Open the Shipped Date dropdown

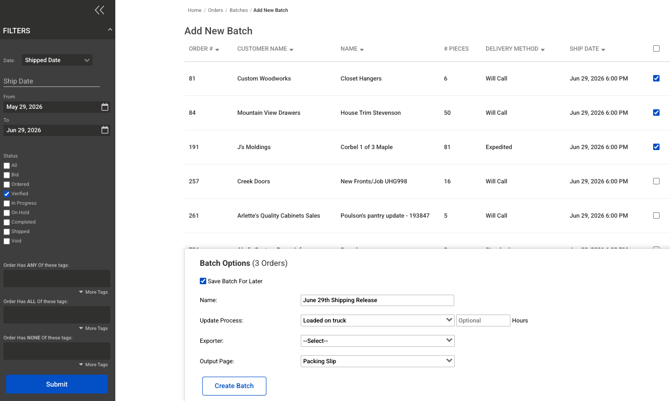tap(57, 60)
